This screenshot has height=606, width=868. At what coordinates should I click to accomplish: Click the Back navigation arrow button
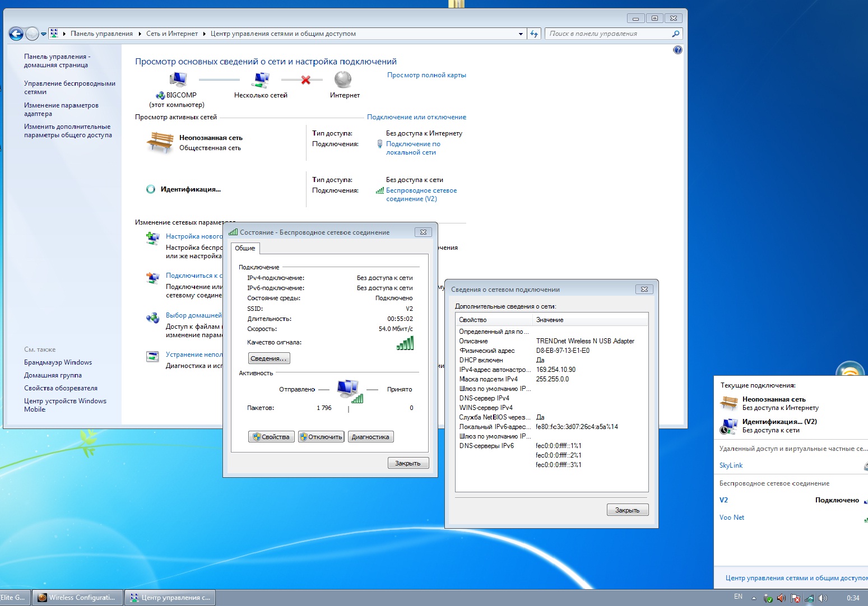[16, 34]
